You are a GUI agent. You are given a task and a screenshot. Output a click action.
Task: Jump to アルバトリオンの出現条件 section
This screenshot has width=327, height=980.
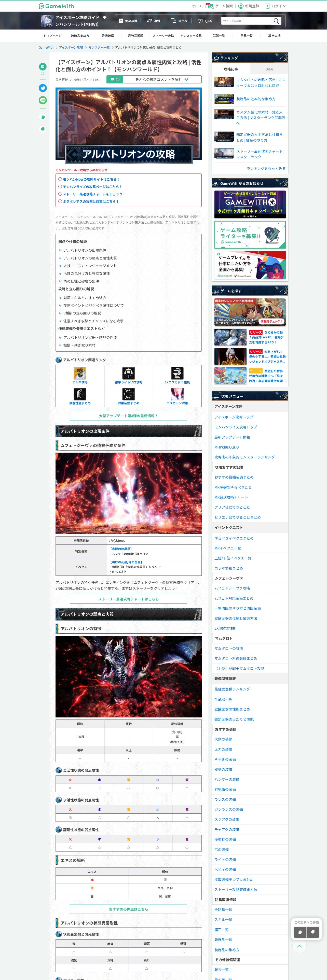point(85,250)
